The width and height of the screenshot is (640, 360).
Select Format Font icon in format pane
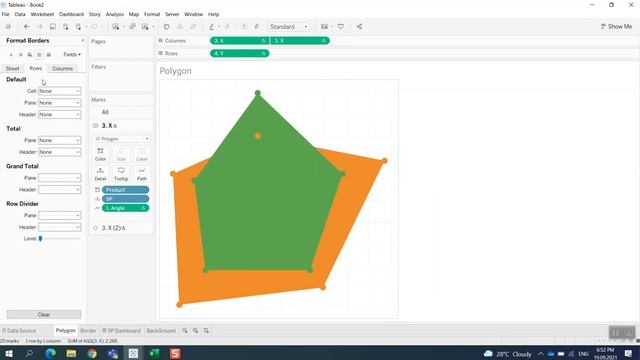[11, 54]
